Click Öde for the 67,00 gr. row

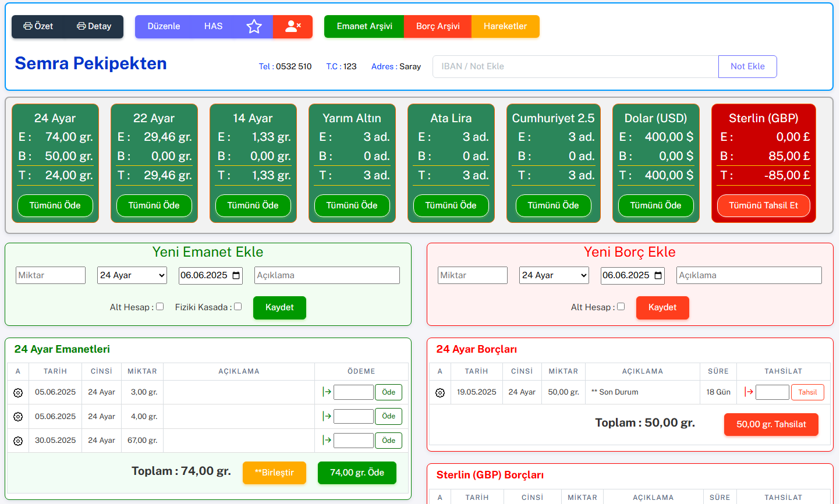(x=389, y=441)
